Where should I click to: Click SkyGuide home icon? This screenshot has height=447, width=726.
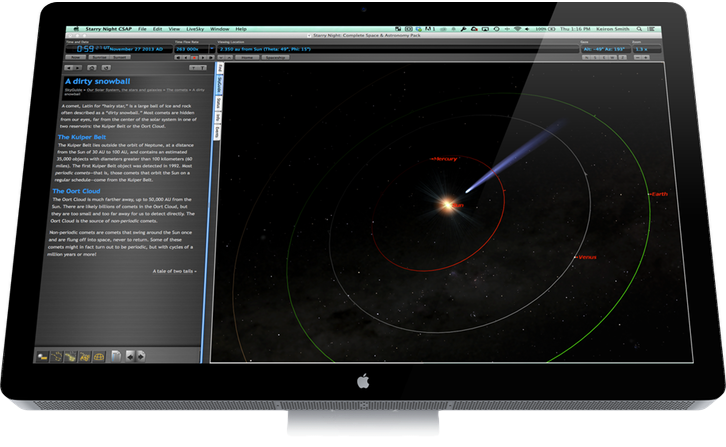(x=92, y=68)
